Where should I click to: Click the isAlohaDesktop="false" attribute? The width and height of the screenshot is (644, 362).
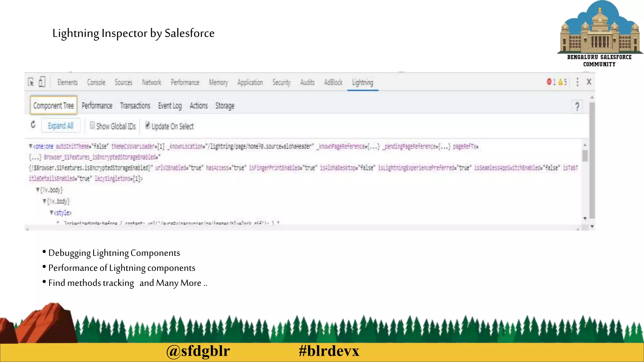pos(347,168)
